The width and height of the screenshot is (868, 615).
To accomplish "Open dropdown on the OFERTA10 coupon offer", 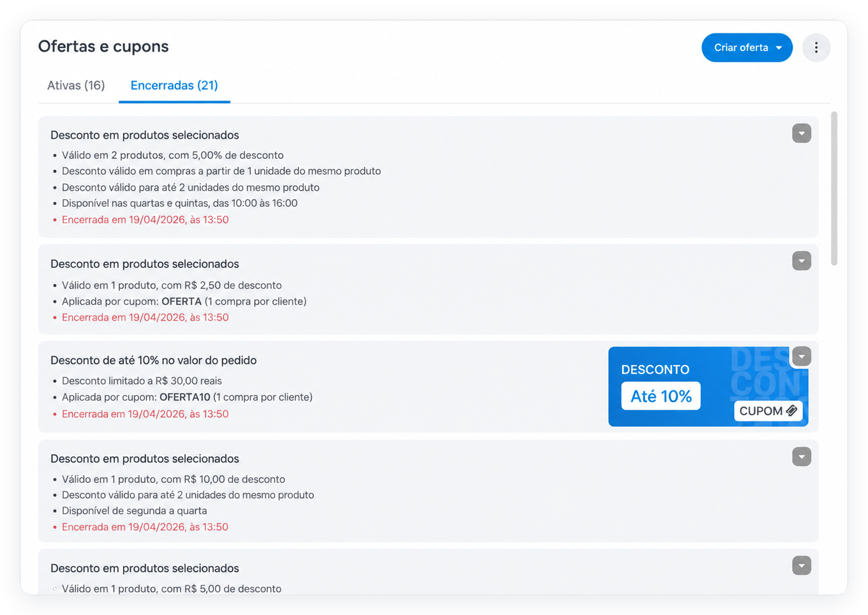I will click(x=802, y=357).
